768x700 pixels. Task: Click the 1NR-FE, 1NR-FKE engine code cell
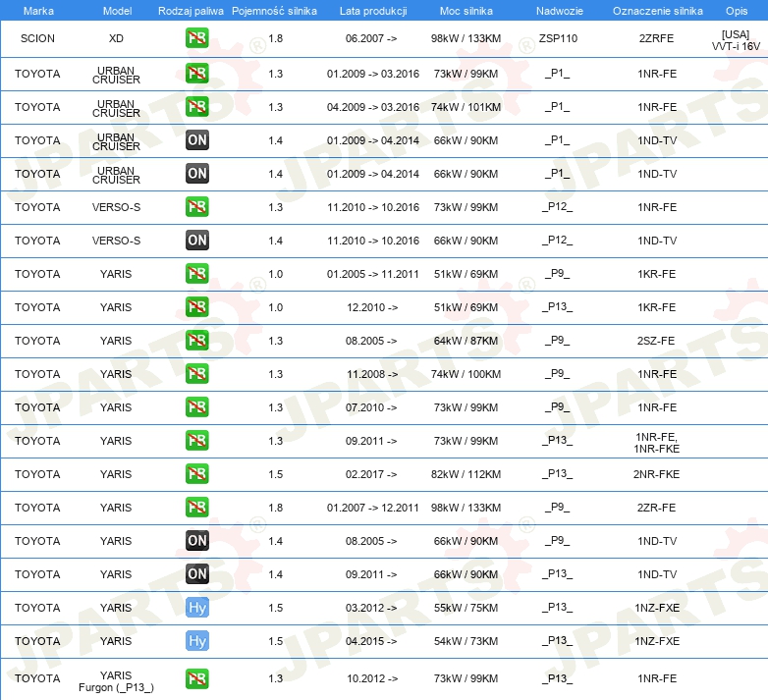pos(656,443)
